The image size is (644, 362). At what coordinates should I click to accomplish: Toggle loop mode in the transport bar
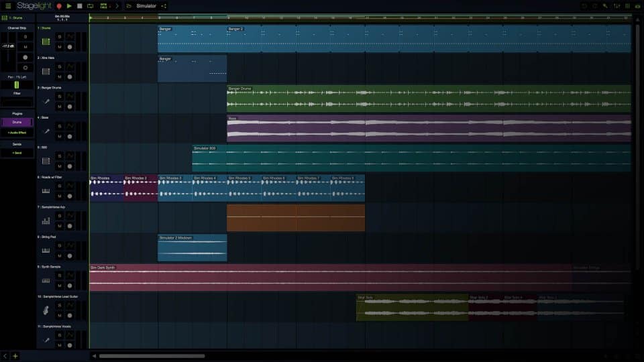click(91, 6)
